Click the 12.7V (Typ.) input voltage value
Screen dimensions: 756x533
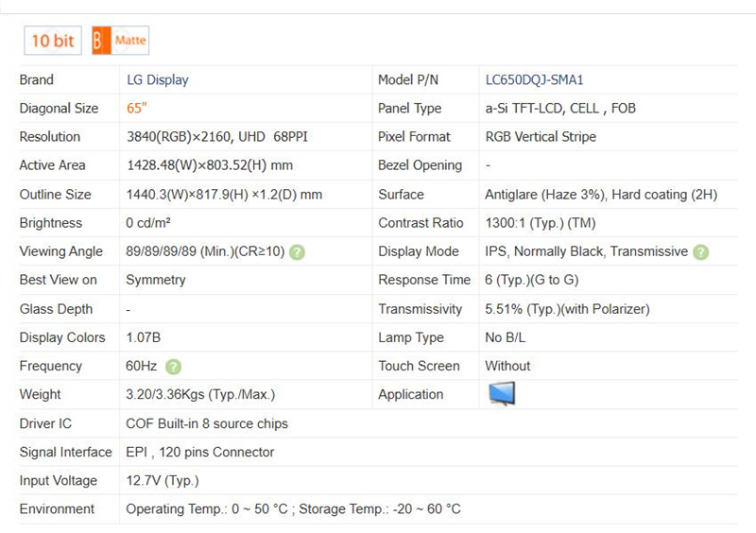coord(163,481)
